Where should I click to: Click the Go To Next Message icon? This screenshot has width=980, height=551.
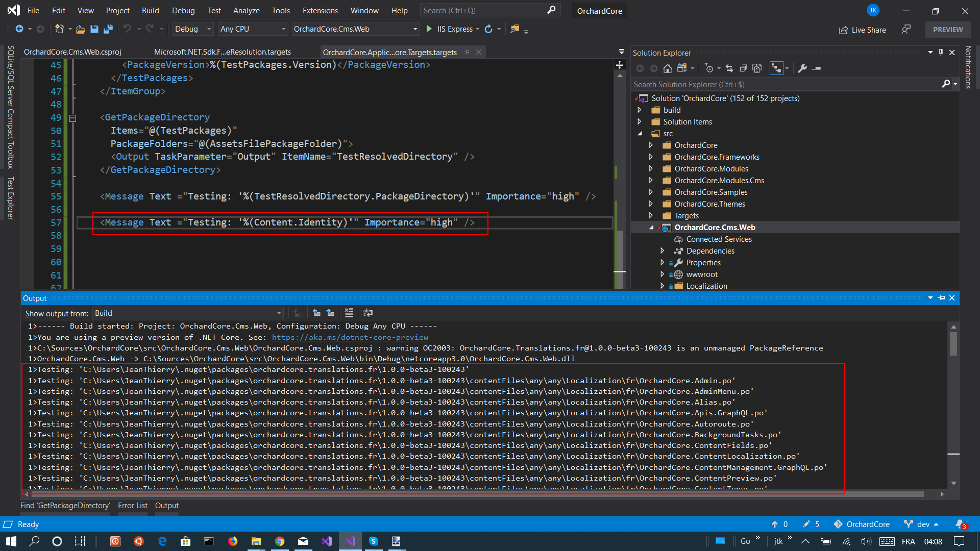pos(331,313)
